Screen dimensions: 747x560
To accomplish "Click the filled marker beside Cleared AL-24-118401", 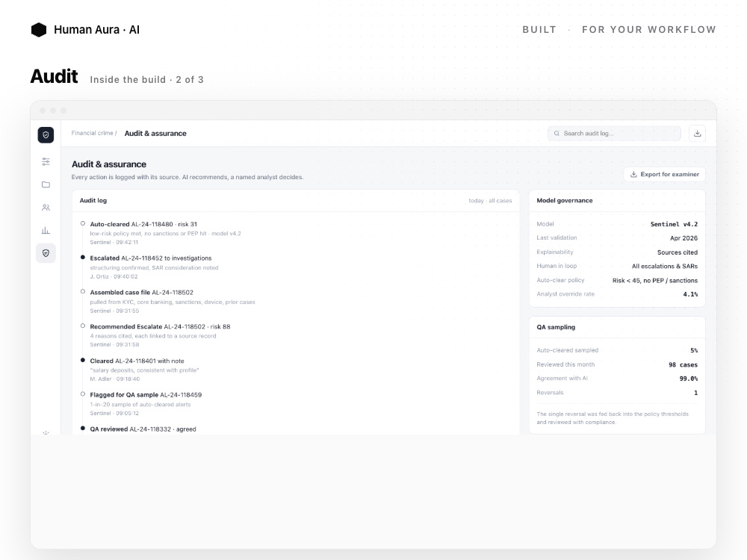I will [83, 360].
